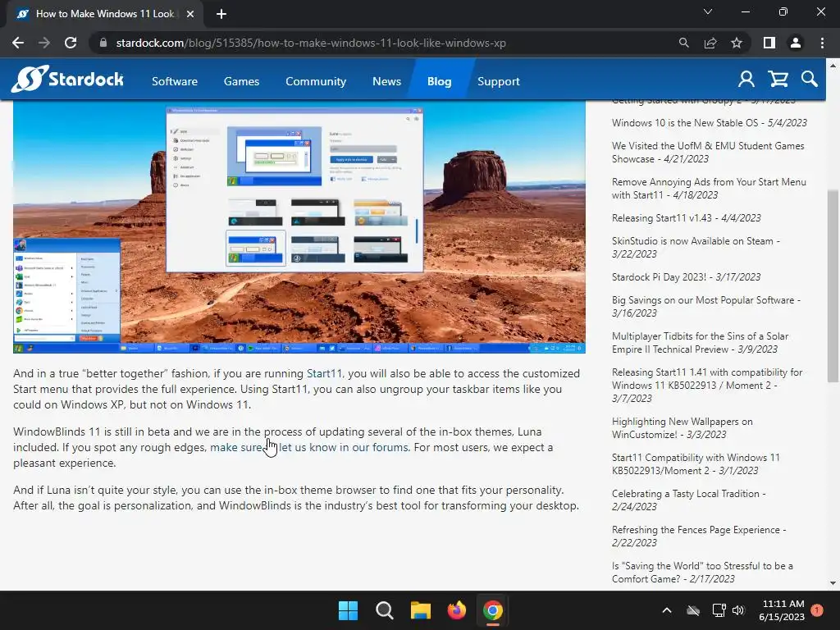
Task: Show hidden system tray icons
Action: [x=667, y=610]
